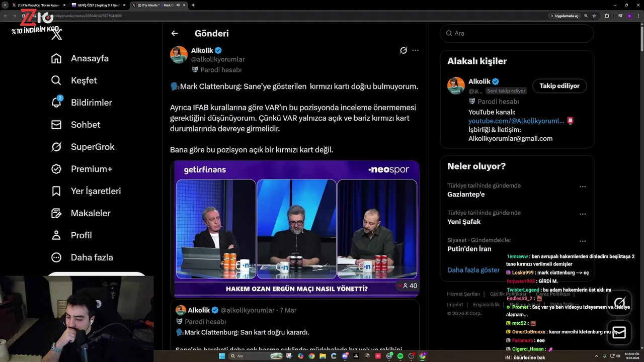The height and width of the screenshot is (362, 644).
Task: Open Spotify from taskbar
Action: tap(400, 356)
